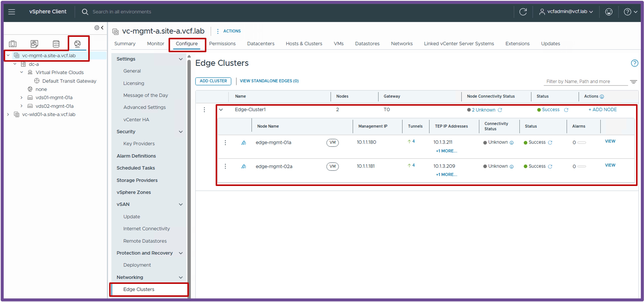644x302 pixels.
Task: Go to Hosts & Clusters tab
Action: click(304, 44)
